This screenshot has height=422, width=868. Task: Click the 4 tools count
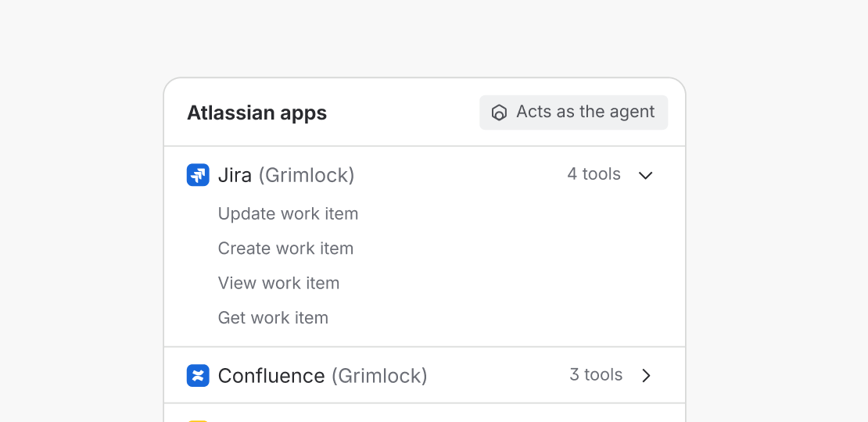(x=594, y=174)
